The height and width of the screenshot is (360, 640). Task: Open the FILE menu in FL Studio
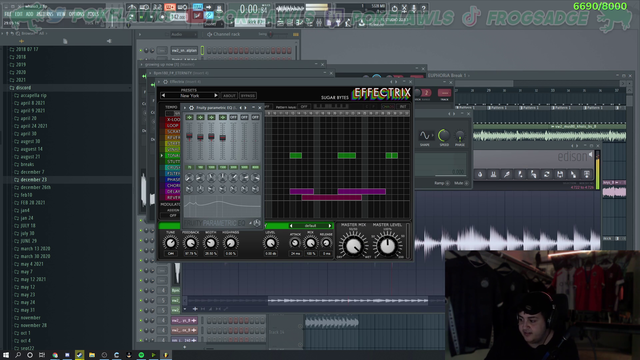pyautogui.click(x=8, y=14)
